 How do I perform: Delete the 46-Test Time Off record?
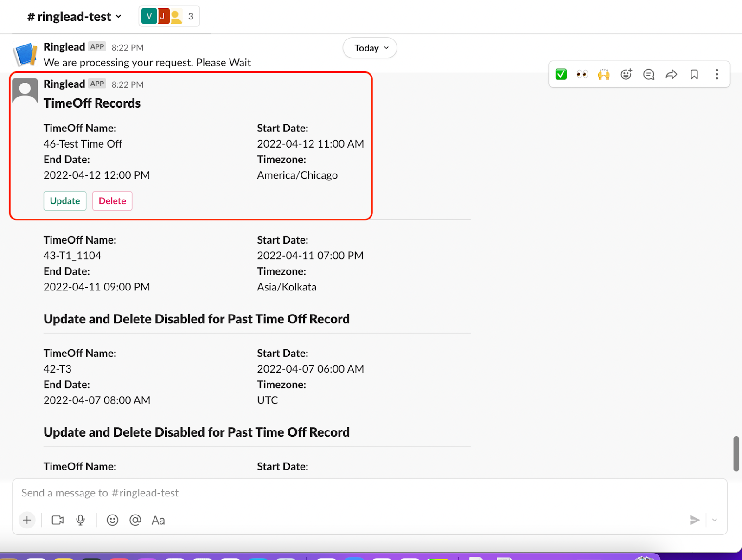pos(112,200)
